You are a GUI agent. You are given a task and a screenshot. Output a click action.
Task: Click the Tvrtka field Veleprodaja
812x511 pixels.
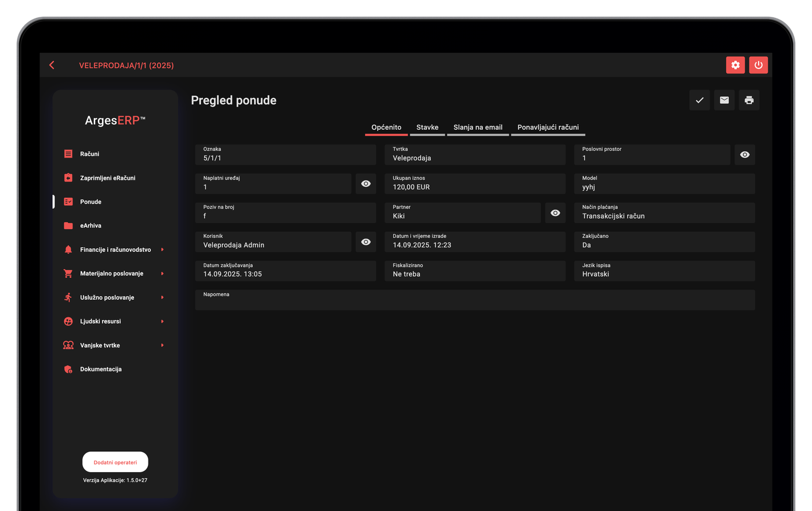pyautogui.click(x=475, y=155)
